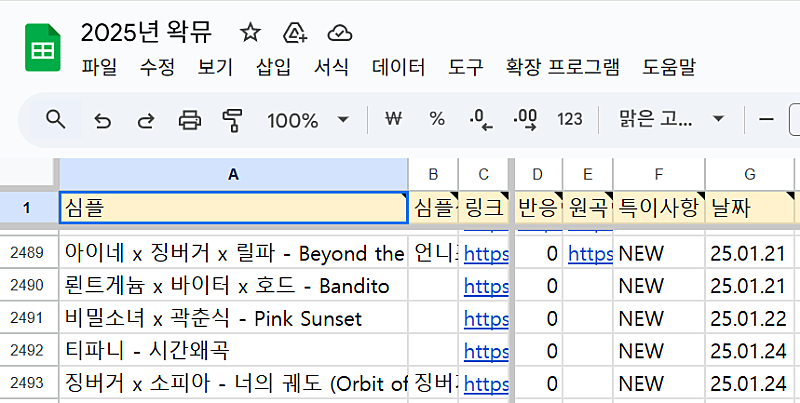The height and width of the screenshot is (403, 800).
Task: Apply percent number format
Action: [437, 120]
